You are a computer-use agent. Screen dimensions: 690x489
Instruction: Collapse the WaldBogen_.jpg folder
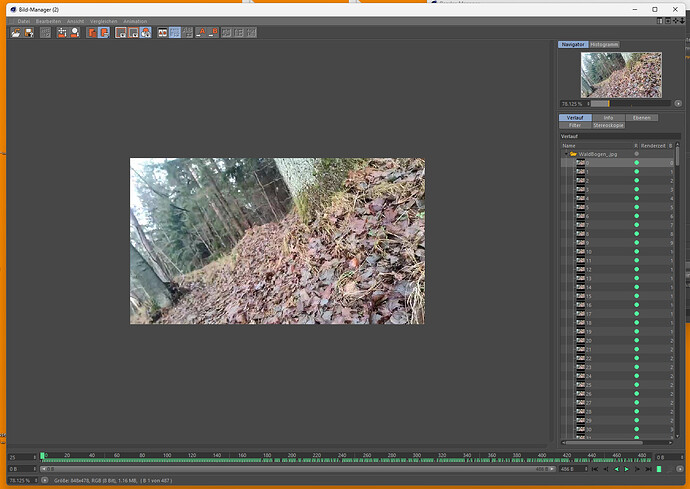pos(566,154)
